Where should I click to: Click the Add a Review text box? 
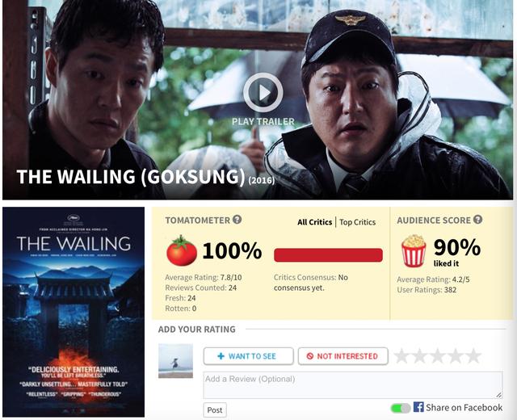(x=353, y=385)
